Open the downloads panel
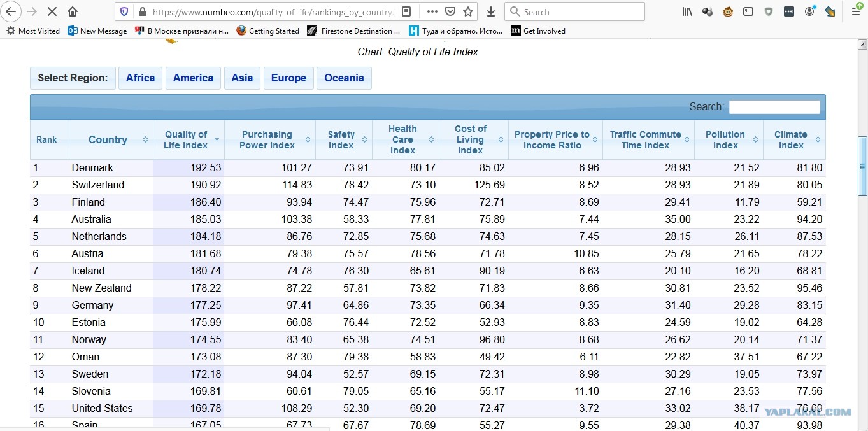The image size is (868, 431). (x=490, y=11)
